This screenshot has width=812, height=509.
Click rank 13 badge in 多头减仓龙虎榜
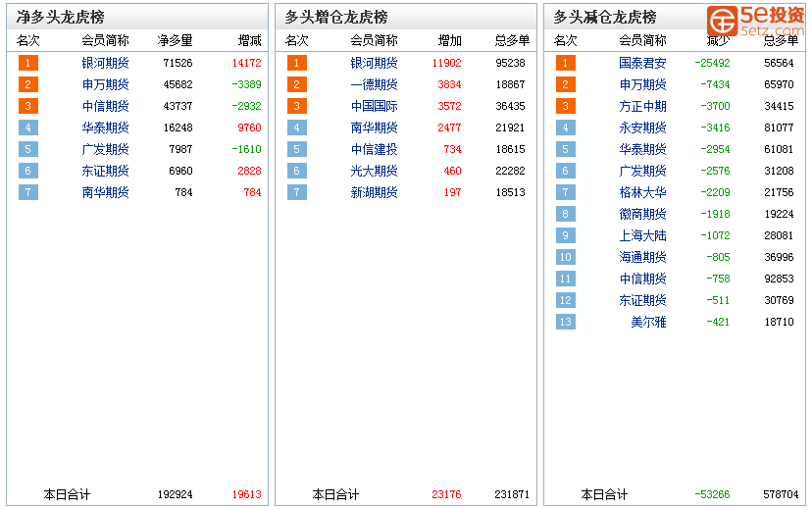566,322
